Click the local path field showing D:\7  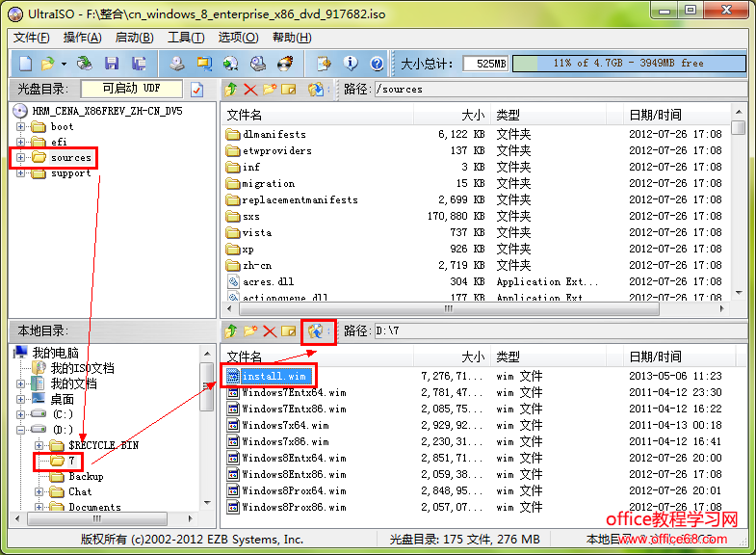click(x=560, y=331)
